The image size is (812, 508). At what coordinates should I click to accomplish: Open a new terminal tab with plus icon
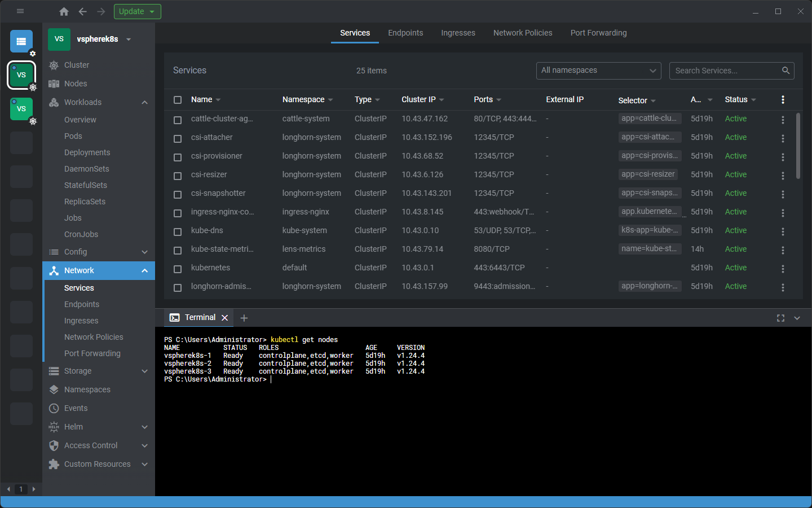(x=244, y=318)
